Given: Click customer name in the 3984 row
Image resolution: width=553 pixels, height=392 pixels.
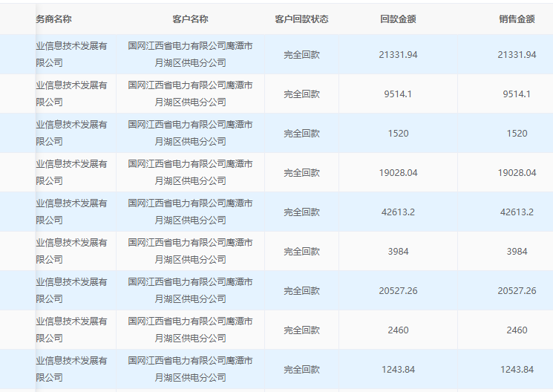Looking at the screenshot, I should tap(190, 251).
